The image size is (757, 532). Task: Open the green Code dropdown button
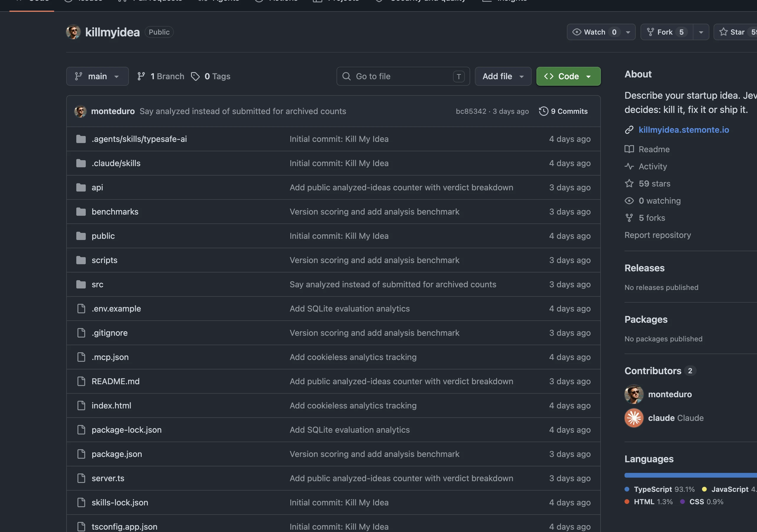pos(568,76)
